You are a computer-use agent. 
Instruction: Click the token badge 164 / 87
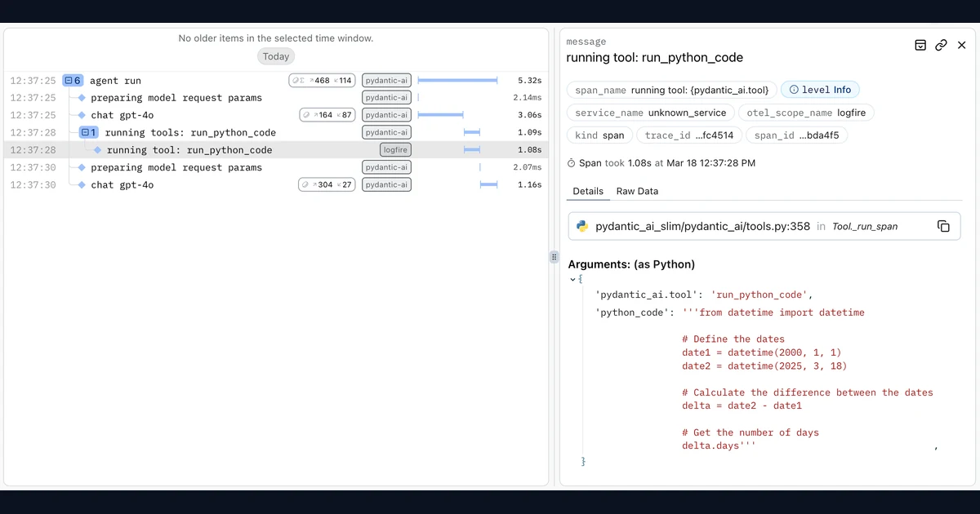(327, 115)
